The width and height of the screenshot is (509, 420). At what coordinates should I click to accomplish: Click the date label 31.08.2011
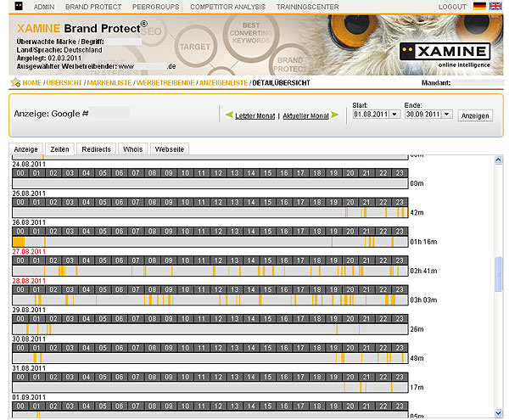[29, 368]
